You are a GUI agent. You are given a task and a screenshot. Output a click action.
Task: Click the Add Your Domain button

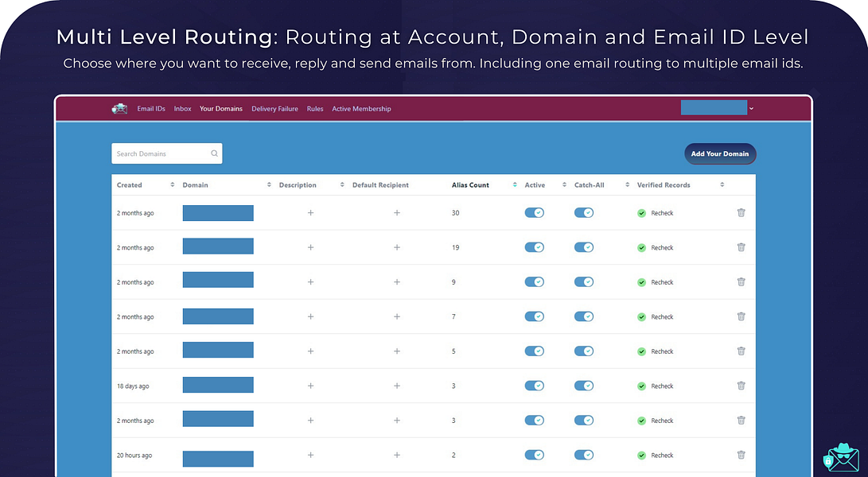click(720, 154)
